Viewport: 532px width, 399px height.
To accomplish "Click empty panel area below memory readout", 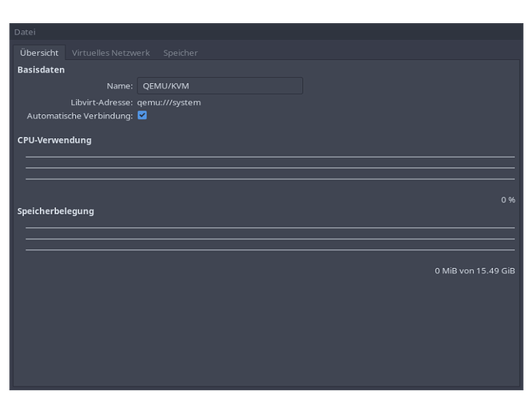I will 270,335.
